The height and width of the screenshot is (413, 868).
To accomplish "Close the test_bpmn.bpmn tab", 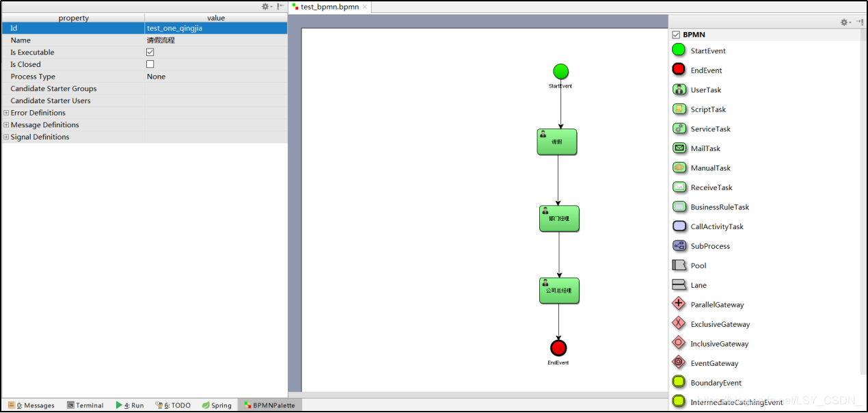I will [365, 7].
